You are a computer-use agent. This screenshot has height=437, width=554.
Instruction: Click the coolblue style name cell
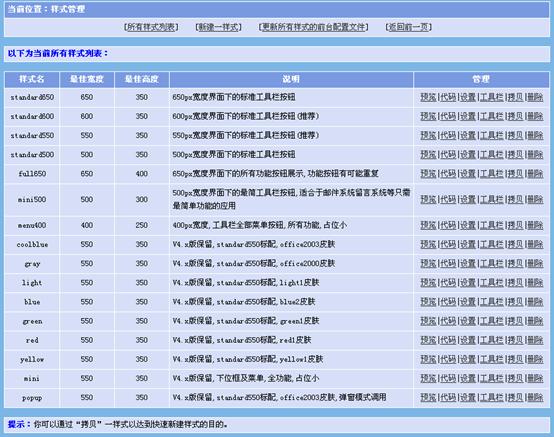pos(32,244)
